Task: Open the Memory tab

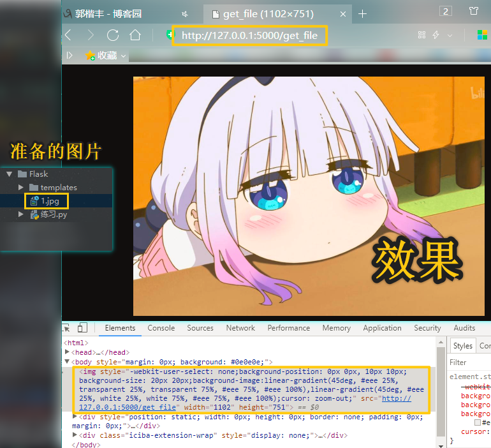Action: (336, 328)
